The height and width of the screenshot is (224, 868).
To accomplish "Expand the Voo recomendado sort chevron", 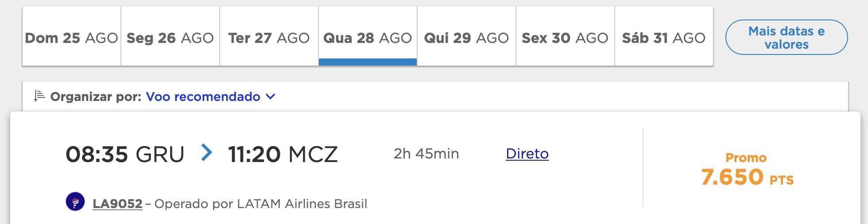I will coord(271,97).
